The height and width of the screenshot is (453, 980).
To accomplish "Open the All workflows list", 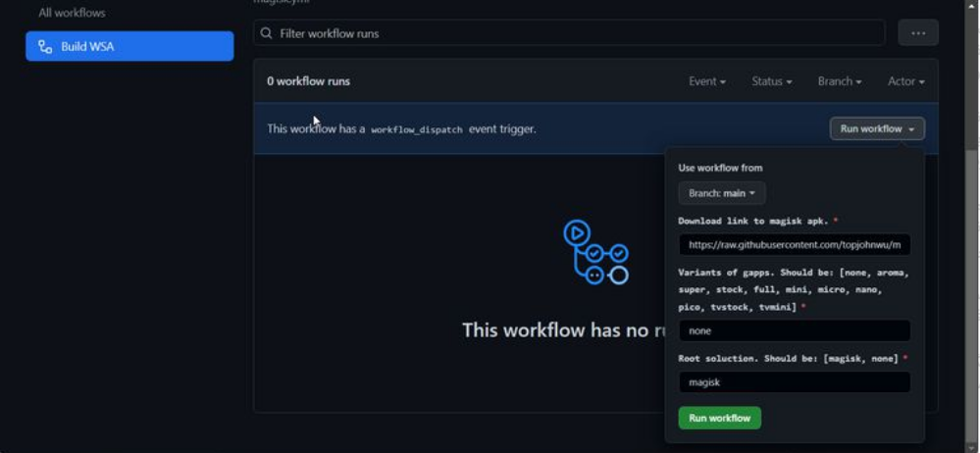I will point(72,13).
